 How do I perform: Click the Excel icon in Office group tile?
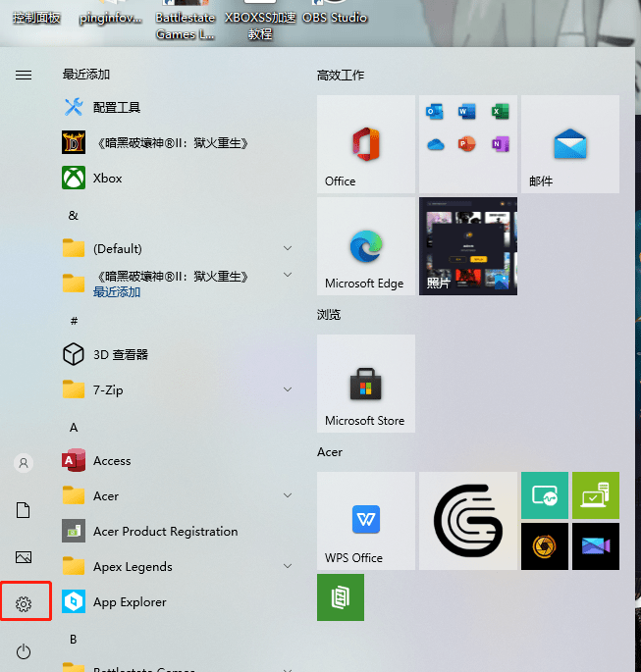click(501, 112)
